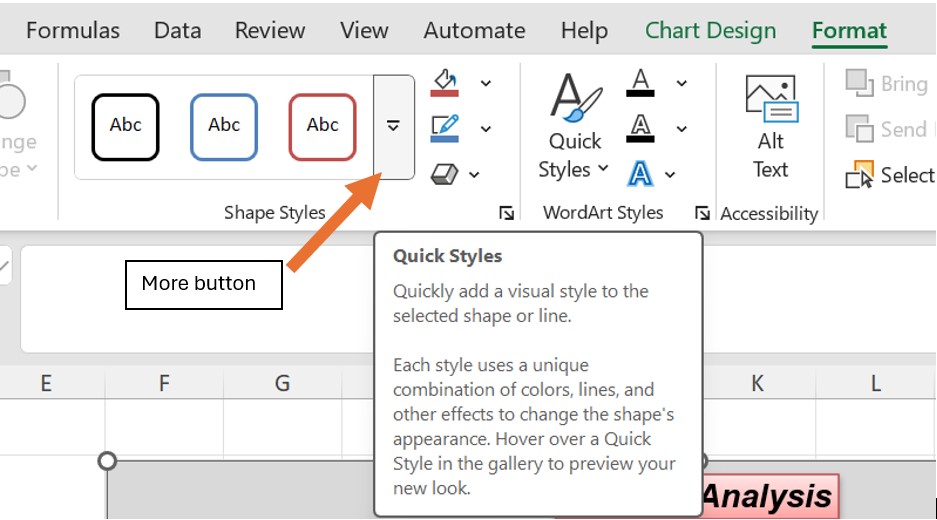The height and width of the screenshot is (520, 937).
Task: Click the Send Backward button
Action: (x=887, y=129)
